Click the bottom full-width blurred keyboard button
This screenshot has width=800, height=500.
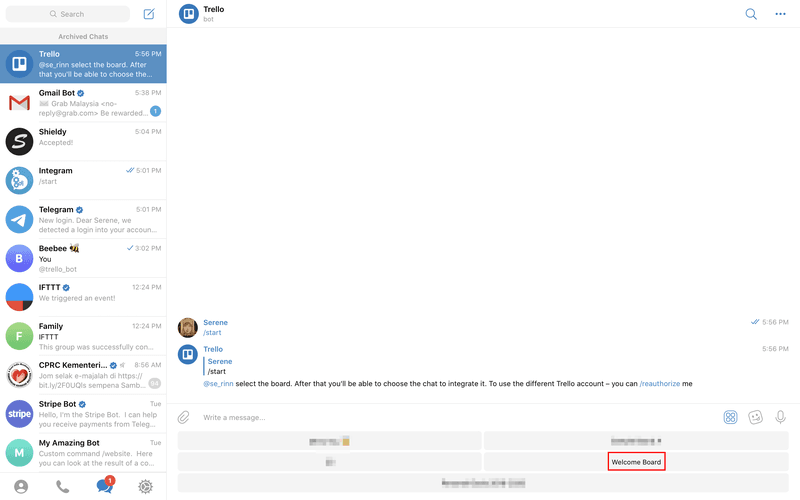(483, 483)
